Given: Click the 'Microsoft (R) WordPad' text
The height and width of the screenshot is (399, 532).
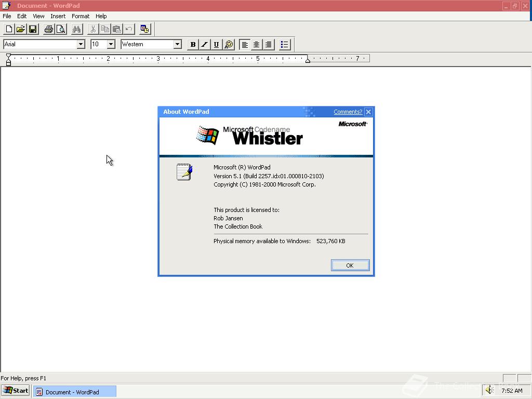Looking at the screenshot, I should pyautogui.click(x=242, y=167).
